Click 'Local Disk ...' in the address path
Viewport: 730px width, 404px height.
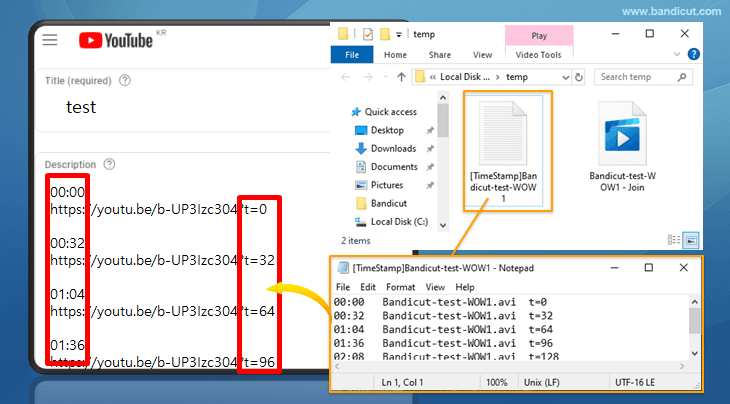pyautogui.click(x=465, y=77)
